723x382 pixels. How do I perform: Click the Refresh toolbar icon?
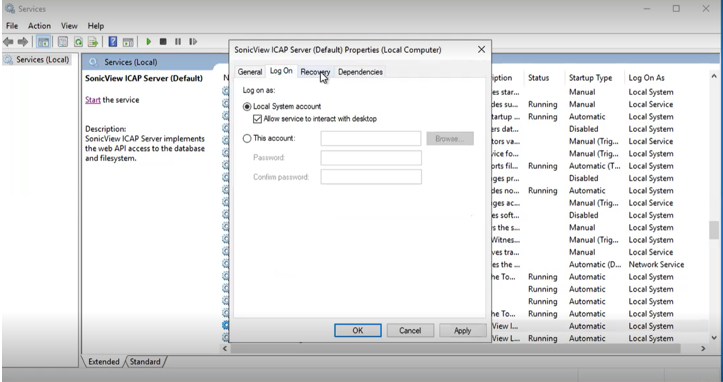pyautogui.click(x=78, y=42)
